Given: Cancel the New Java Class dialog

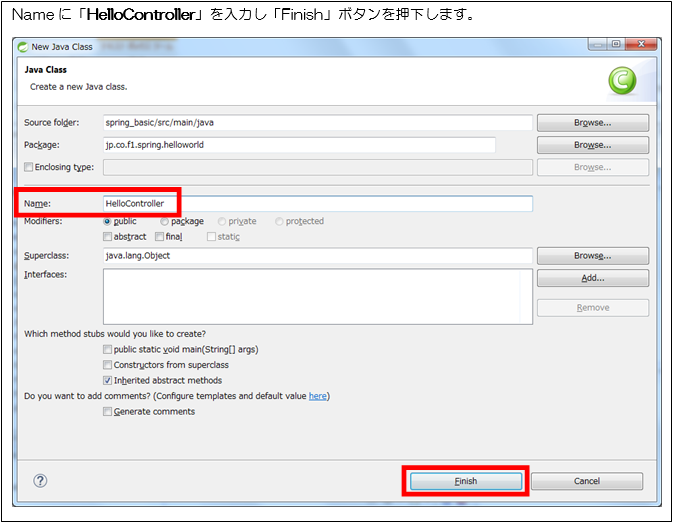Looking at the screenshot, I should 586,481.
